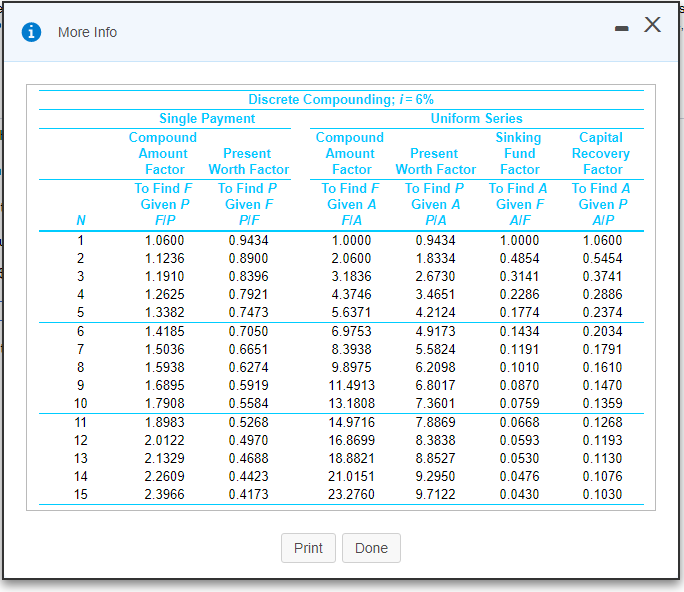
Task: Click the A/P column symbol header
Action: [x=603, y=220]
